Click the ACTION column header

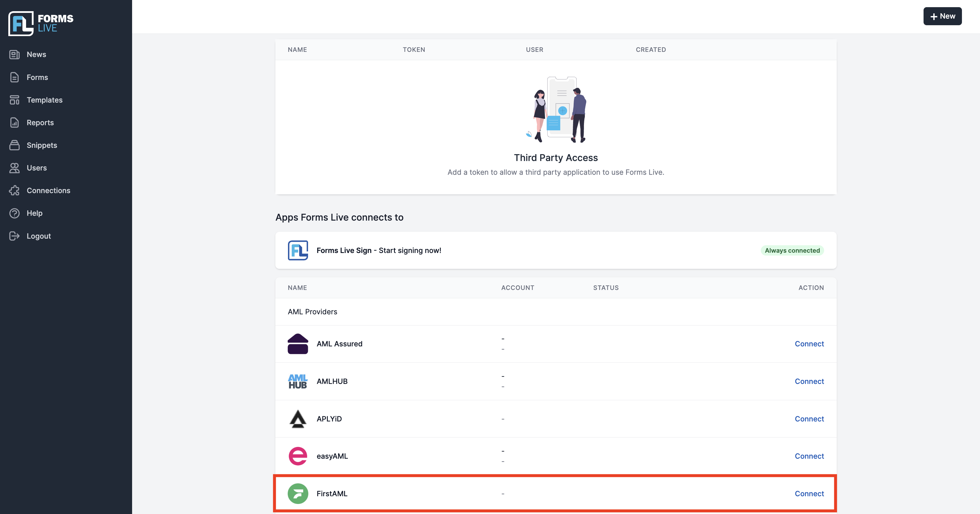[x=811, y=288]
